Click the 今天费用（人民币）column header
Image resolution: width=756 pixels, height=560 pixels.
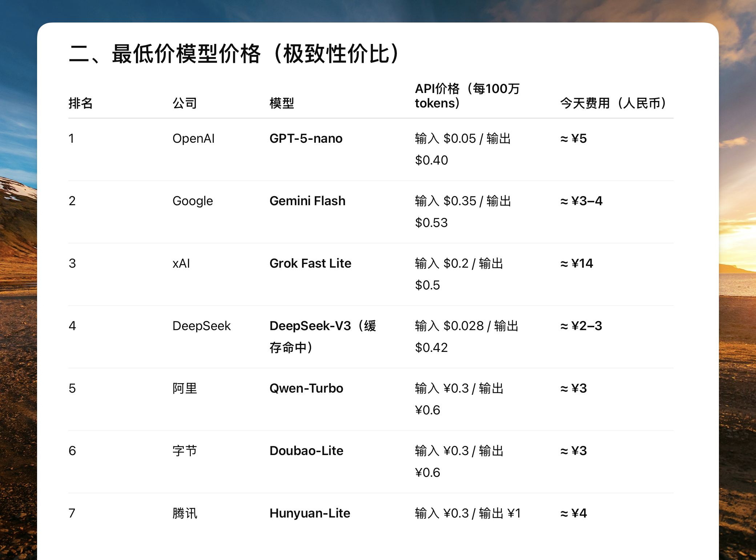click(x=614, y=104)
